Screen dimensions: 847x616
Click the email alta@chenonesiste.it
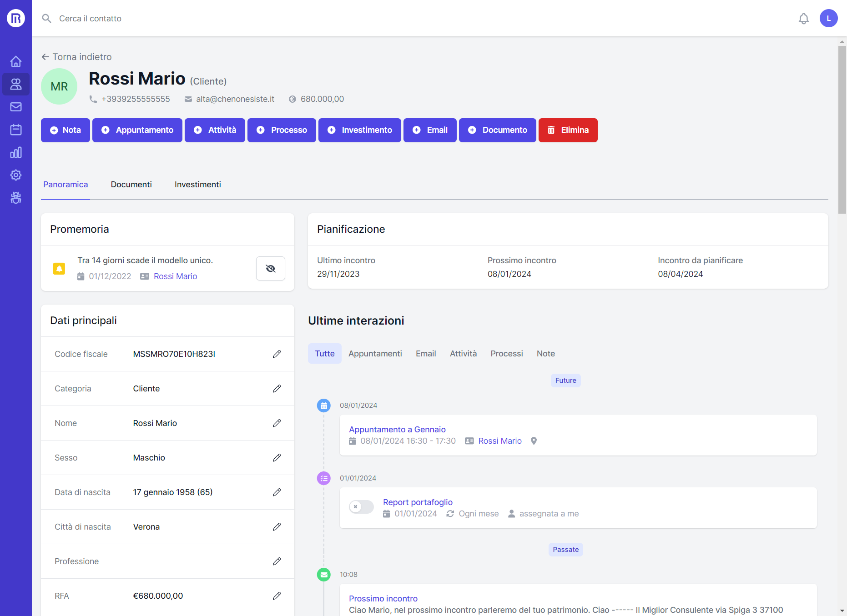235,99
